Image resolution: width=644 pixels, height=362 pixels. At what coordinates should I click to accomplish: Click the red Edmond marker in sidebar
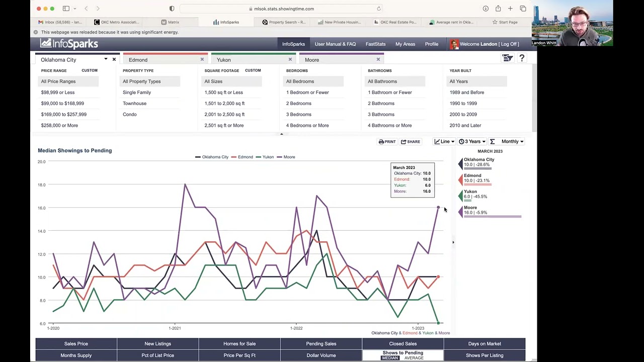click(460, 180)
